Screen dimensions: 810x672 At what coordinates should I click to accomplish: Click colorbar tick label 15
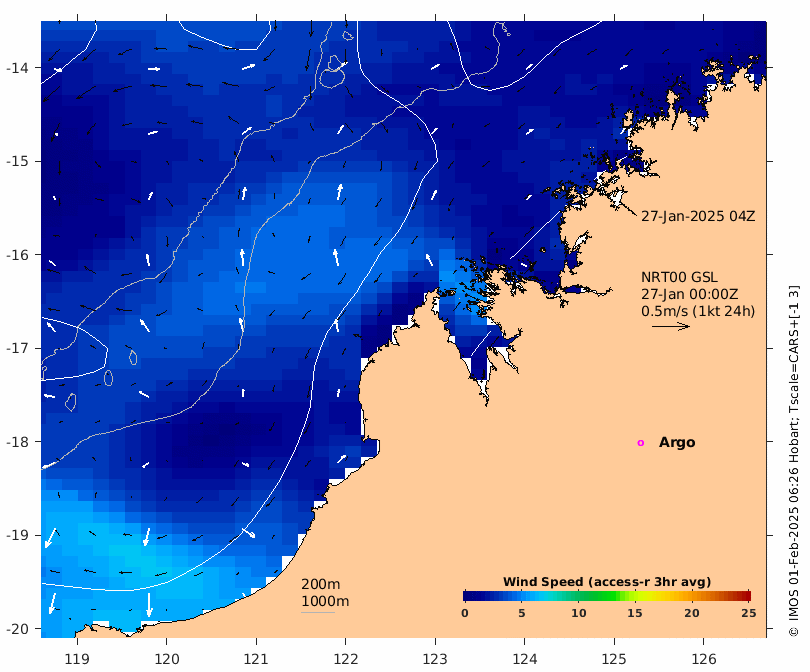pyautogui.click(x=634, y=613)
